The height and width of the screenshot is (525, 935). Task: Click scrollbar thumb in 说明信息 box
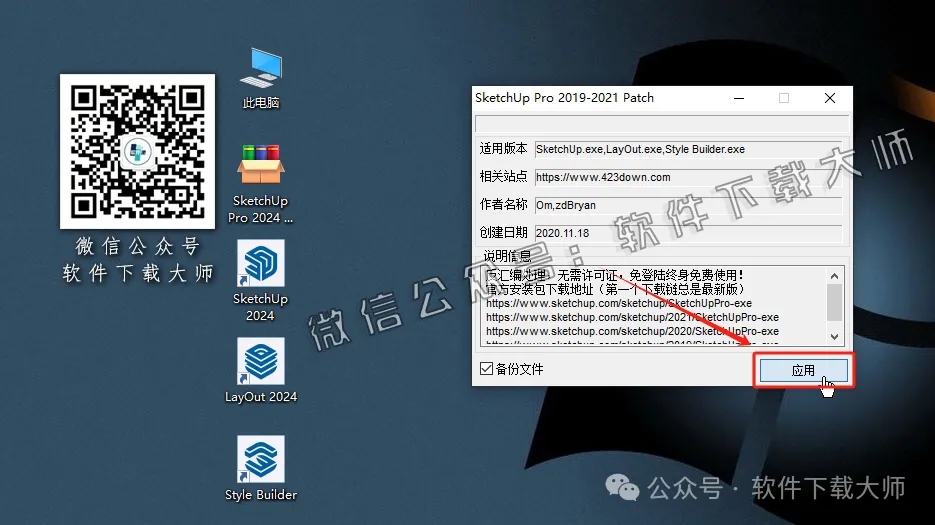[x=834, y=302]
